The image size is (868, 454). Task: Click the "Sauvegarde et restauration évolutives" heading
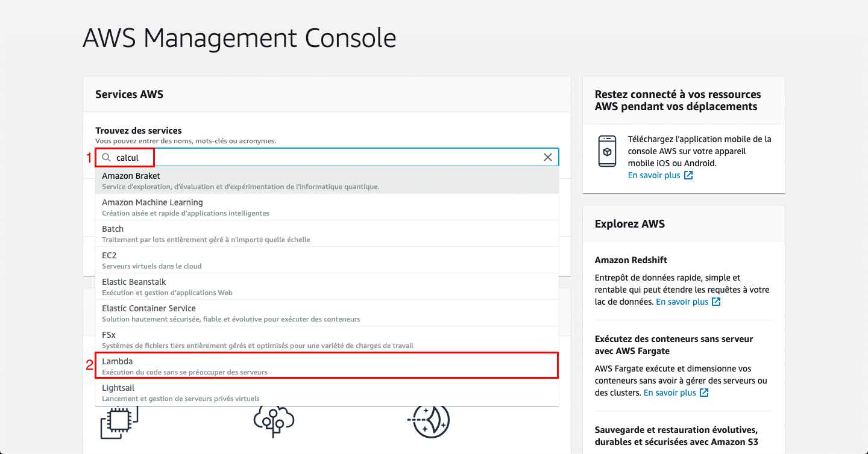(676, 436)
